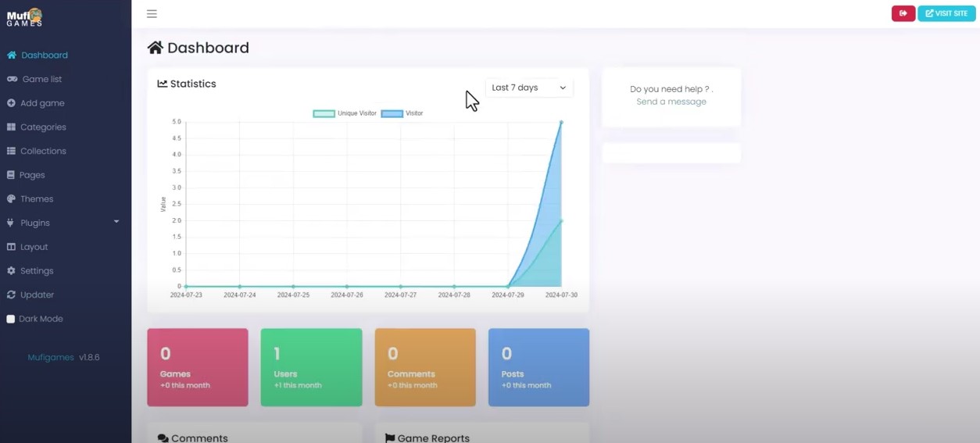Click the palette icon beside Themes
The image size is (980, 443).
[11, 199]
